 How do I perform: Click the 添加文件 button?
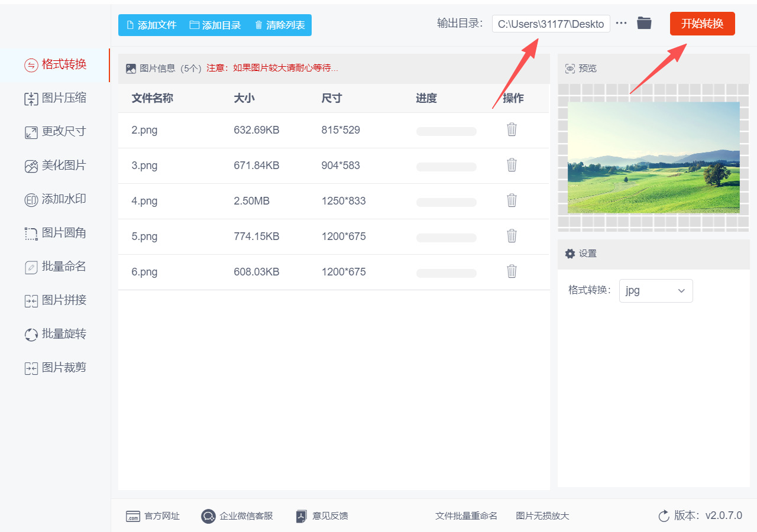(151, 25)
